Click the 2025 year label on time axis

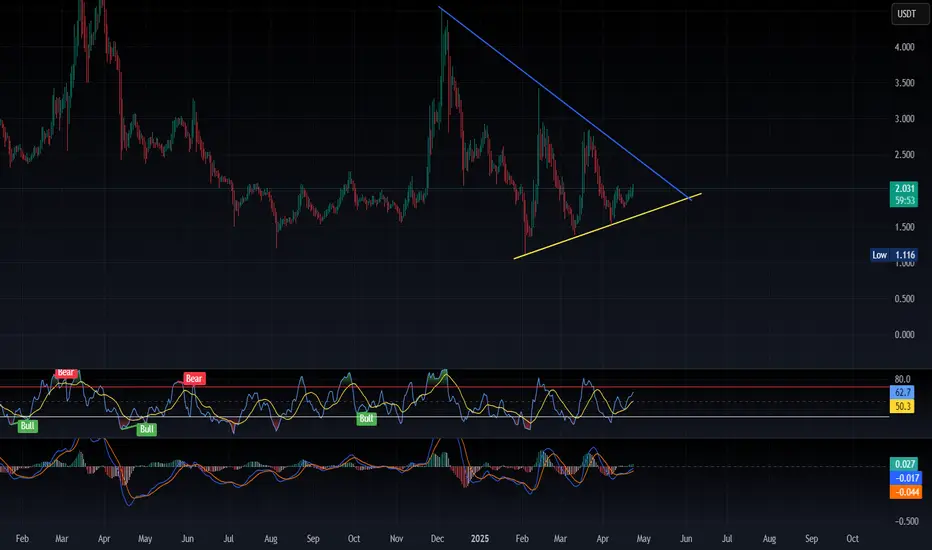pos(480,539)
